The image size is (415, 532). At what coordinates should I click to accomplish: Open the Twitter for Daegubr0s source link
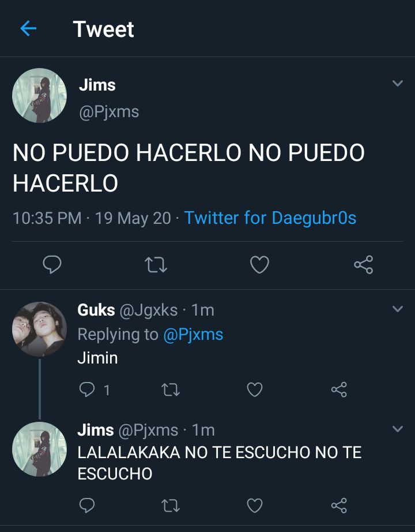[270, 218]
